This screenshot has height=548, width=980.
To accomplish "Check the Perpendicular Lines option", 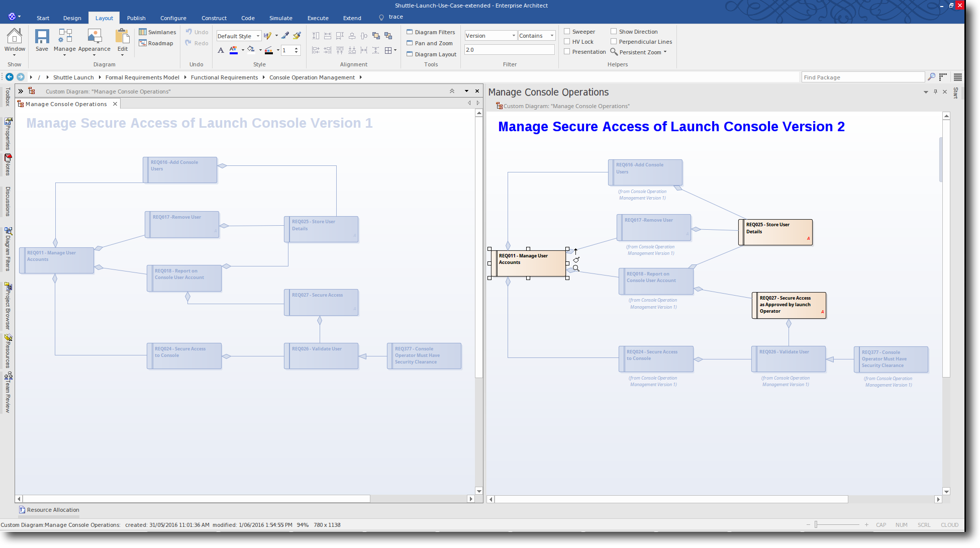I will click(614, 42).
